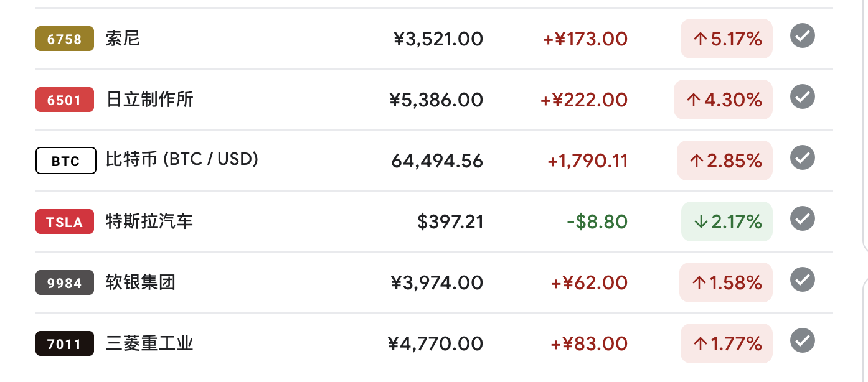The height and width of the screenshot is (382, 868).
Task: Select the 特斯拉汽车 price $397.21
Action: coord(450,221)
